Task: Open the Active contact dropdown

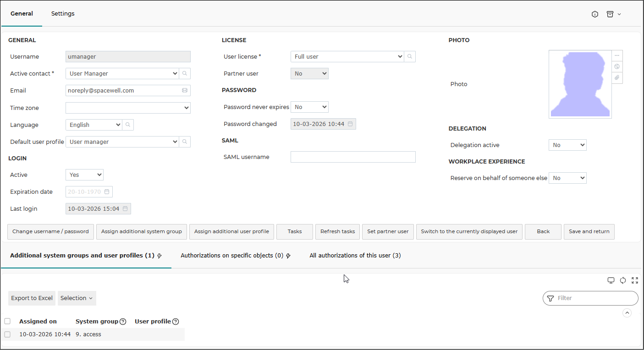Action: point(122,73)
